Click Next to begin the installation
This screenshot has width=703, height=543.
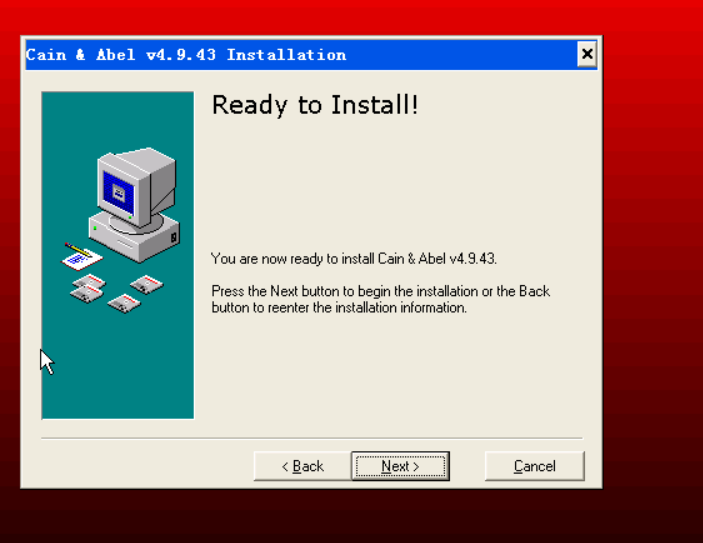[x=400, y=466]
